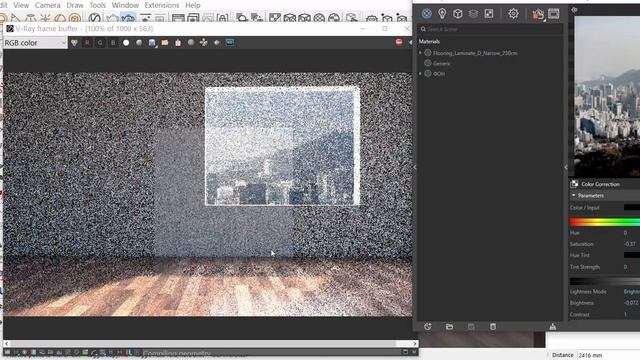This screenshot has height=360, width=640.
Task: Click the blue display icon in the frame buffer toolbar
Action: point(230,42)
